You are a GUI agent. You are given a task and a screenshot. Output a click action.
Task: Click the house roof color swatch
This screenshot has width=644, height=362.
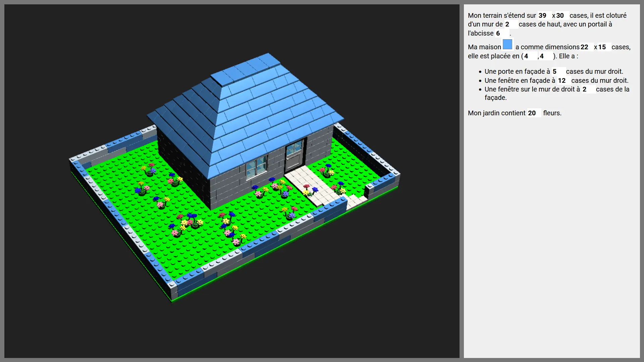[x=507, y=45]
